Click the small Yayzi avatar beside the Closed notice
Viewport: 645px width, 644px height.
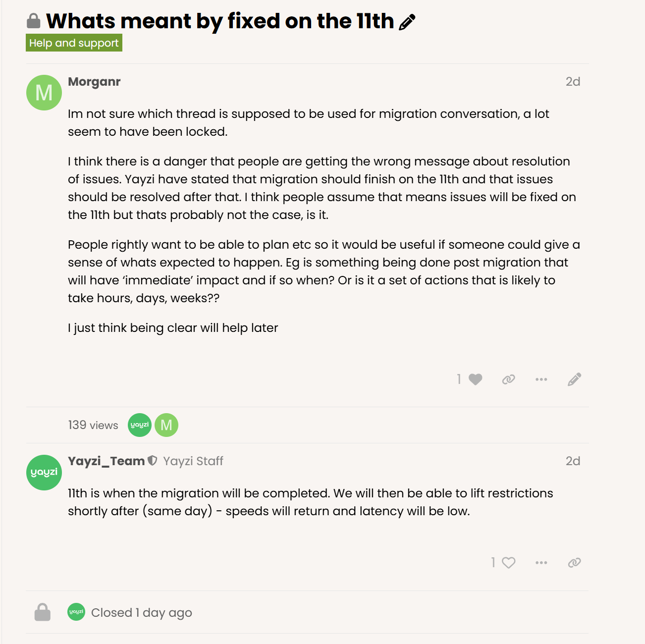click(76, 612)
